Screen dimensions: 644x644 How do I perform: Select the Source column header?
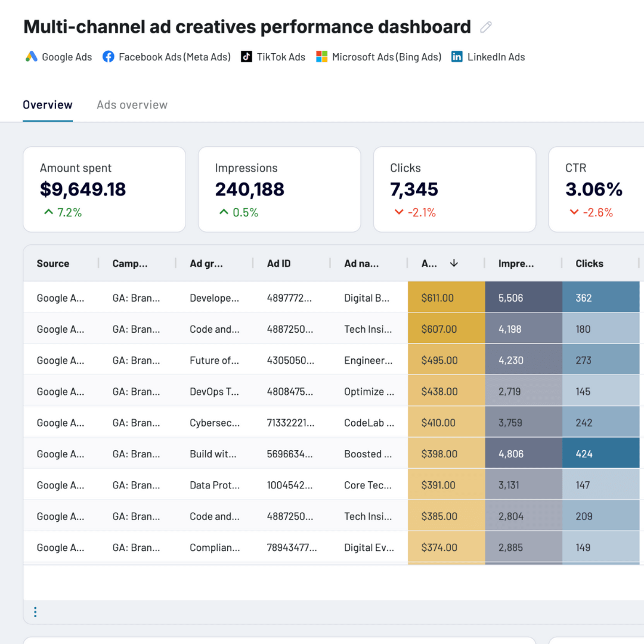click(x=52, y=263)
